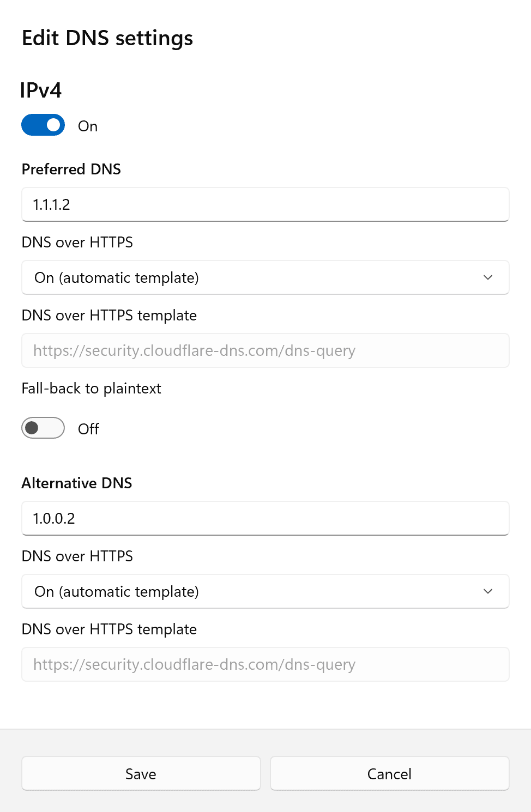531x812 pixels.
Task: Click the Alternative DNS field containing 1.0.0.2
Action: 265,519
